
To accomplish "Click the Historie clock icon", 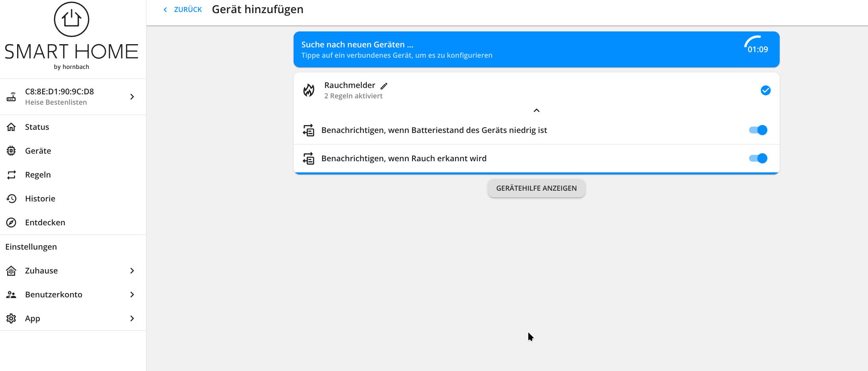I will click(x=11, y=199).
